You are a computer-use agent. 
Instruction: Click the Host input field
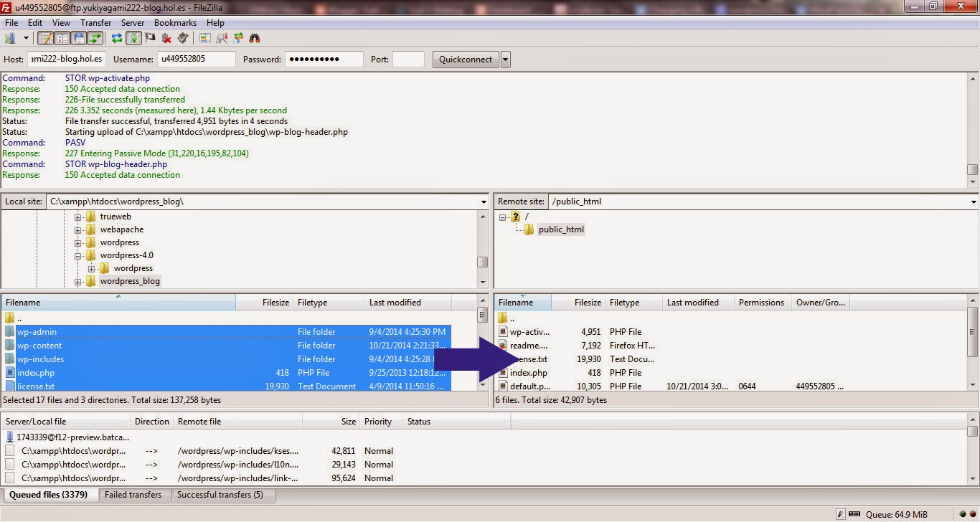click(x=67, y=60)
